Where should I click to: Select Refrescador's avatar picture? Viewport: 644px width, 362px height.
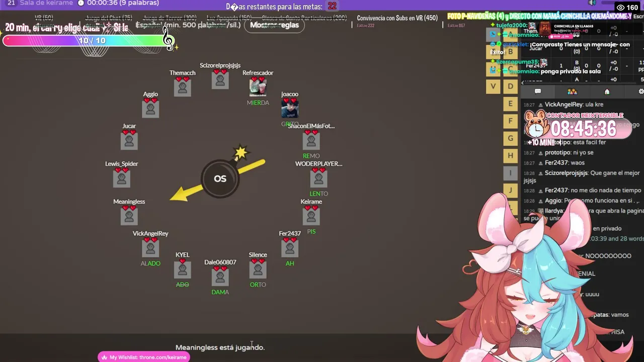258,87
